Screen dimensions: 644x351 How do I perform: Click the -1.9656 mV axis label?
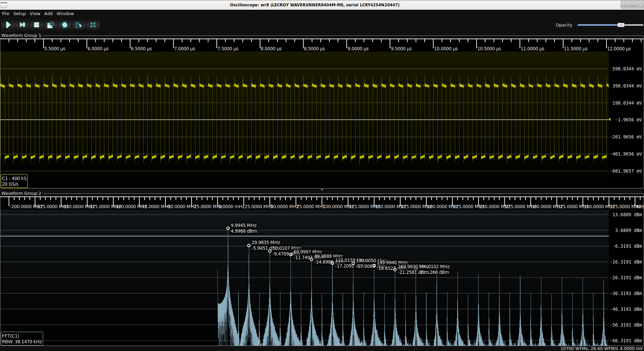pyautogui.click(x=628, y=120)
